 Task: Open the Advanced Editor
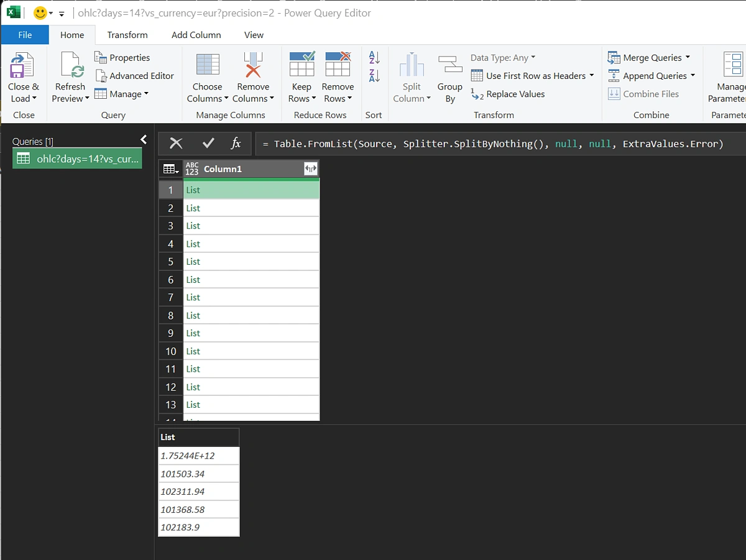pos(135,76)
